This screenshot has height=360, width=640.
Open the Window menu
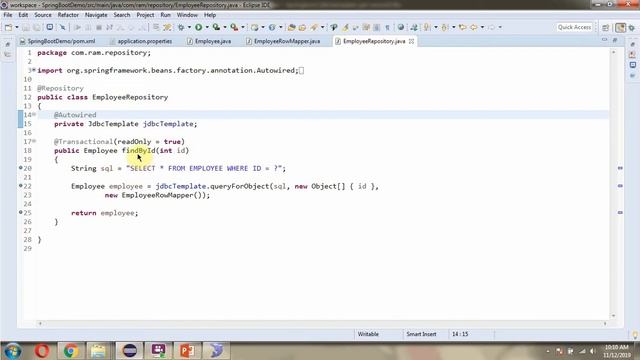187,15
